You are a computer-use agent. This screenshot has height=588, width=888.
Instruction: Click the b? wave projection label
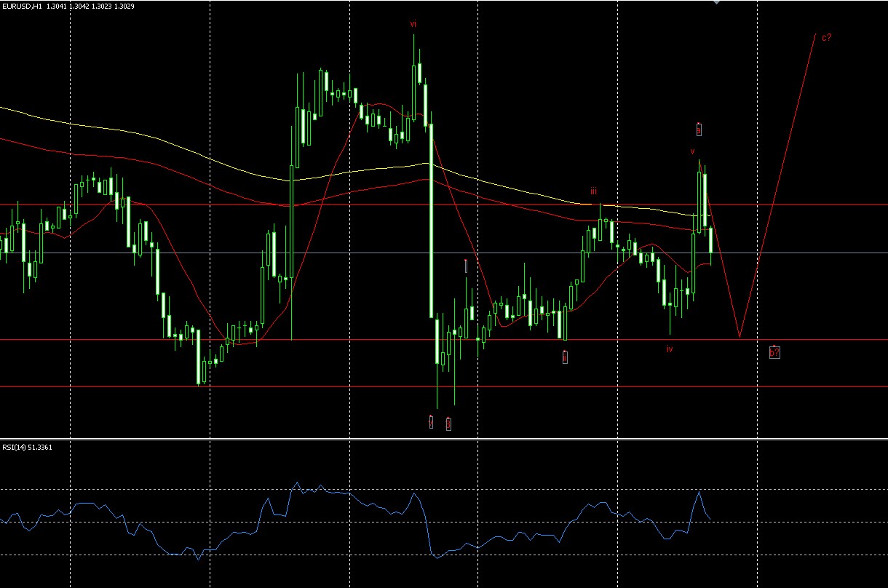pos(776,354)
